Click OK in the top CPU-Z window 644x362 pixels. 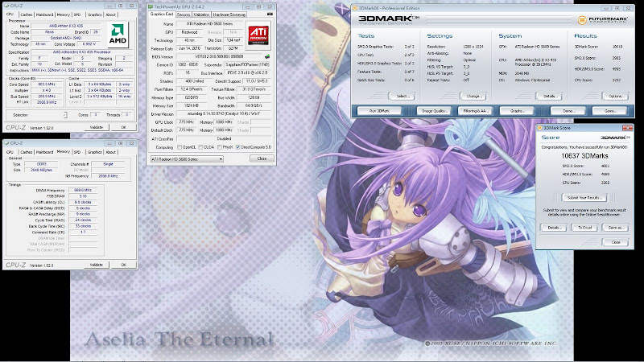124,127
